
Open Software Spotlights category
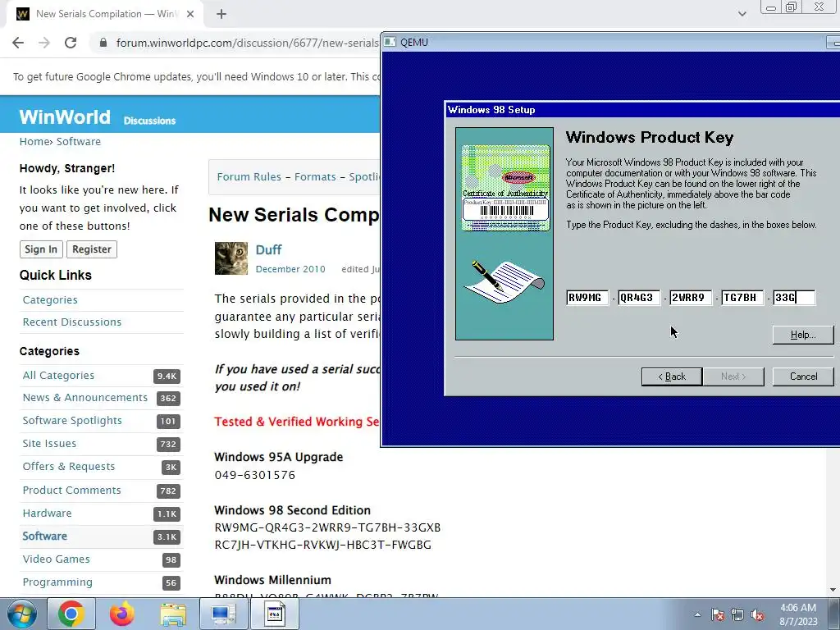[x=72, y=421]
